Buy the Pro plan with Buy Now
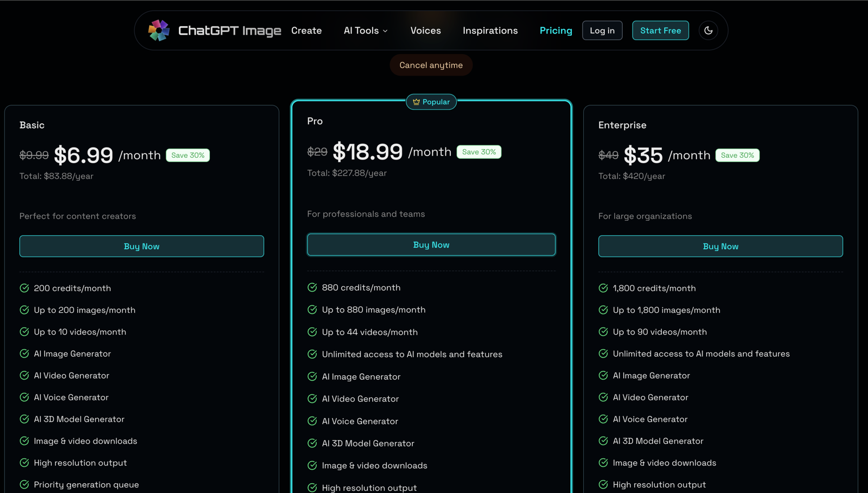Viewport: 868px width, 493px height. (431, 245)
